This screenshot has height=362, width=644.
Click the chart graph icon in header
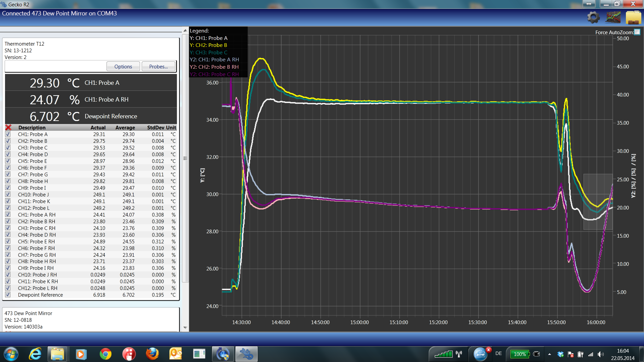coord(613,17)
